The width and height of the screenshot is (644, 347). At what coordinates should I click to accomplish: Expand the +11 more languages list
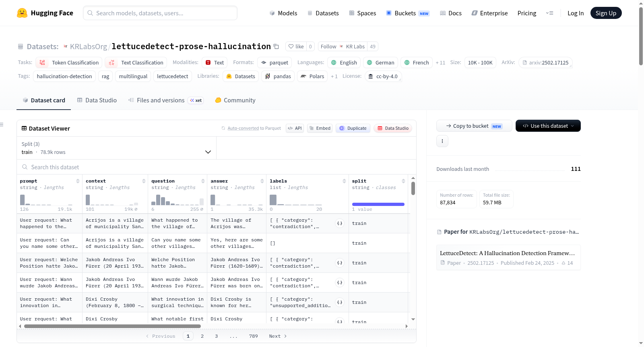[x=440, y=62]
